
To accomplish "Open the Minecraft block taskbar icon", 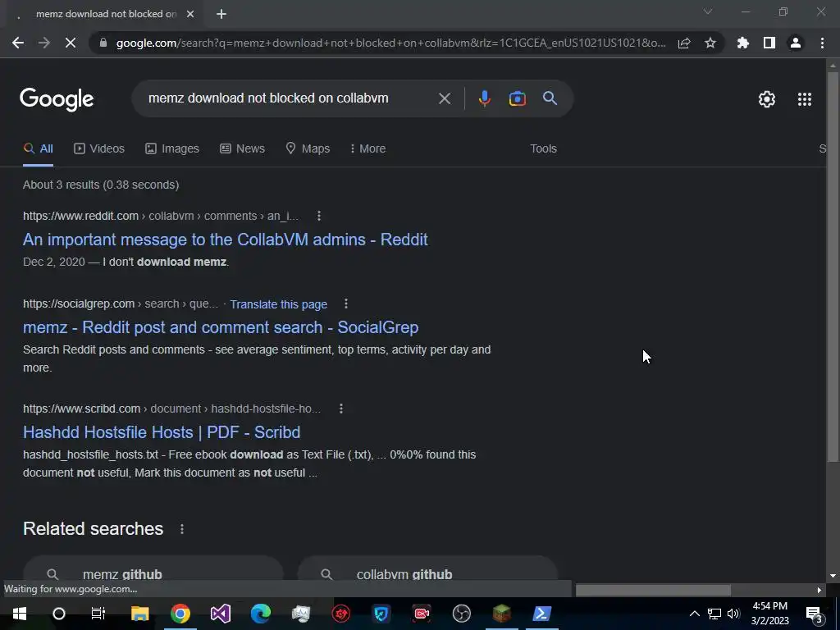I will coord(502,614).
